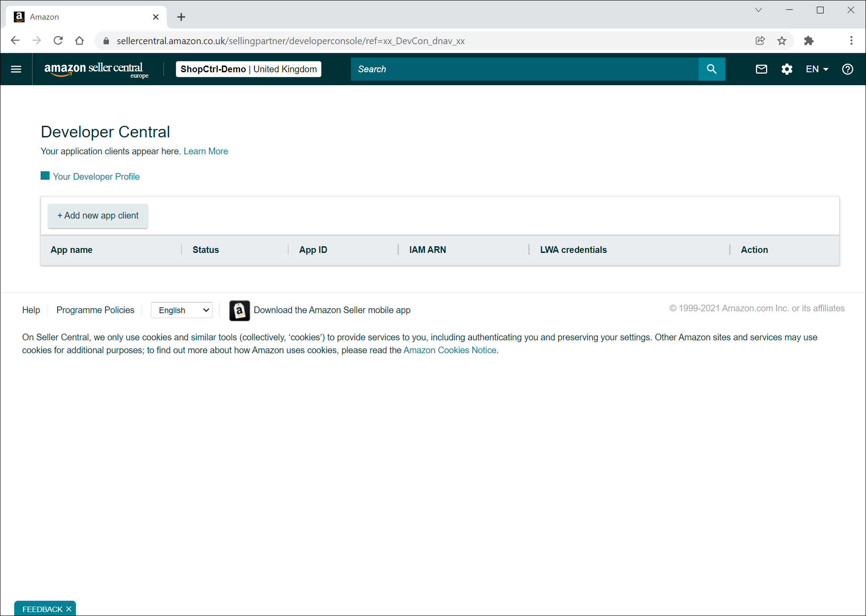Open the hamburger navigation menu

click(16, 69)
